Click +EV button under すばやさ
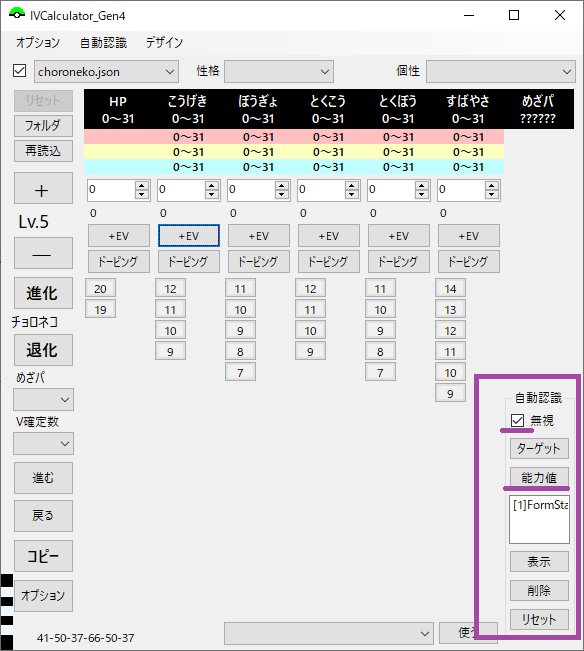 click(469, 236)
